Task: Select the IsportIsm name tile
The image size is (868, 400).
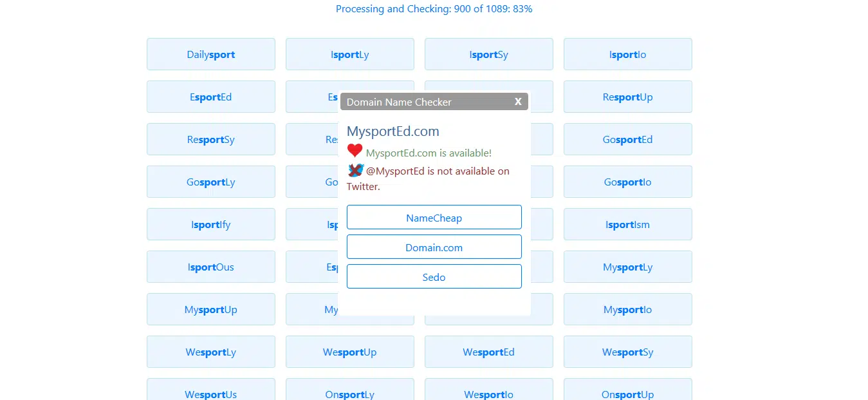Action: (627, 225)
